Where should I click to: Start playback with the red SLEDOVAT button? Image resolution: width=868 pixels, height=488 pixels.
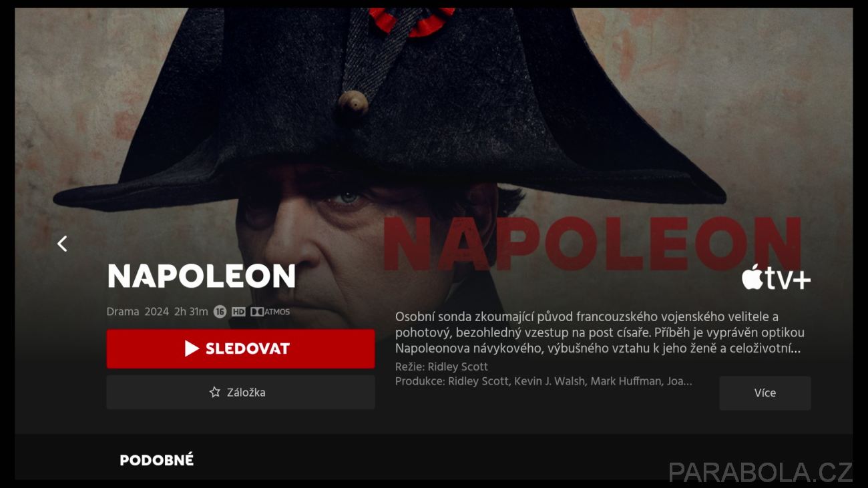click(240, 348)
